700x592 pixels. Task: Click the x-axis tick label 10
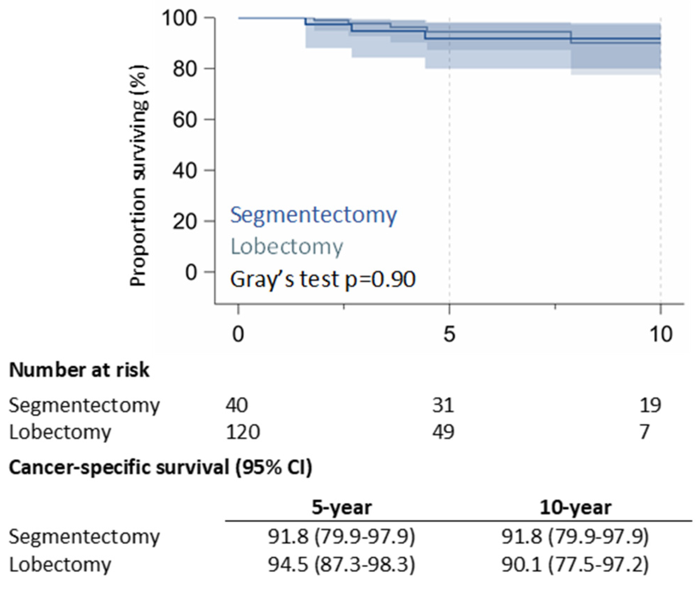tap(661, 334)
